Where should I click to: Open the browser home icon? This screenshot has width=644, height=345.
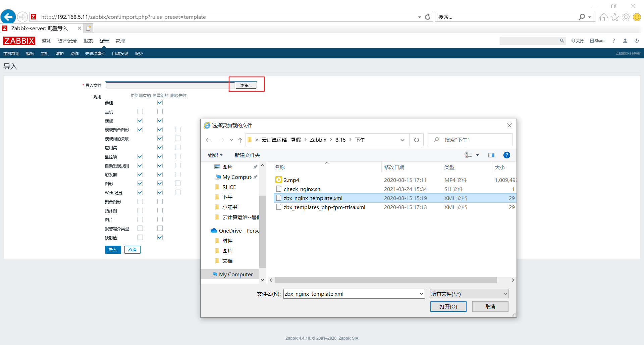pos(603,17)
